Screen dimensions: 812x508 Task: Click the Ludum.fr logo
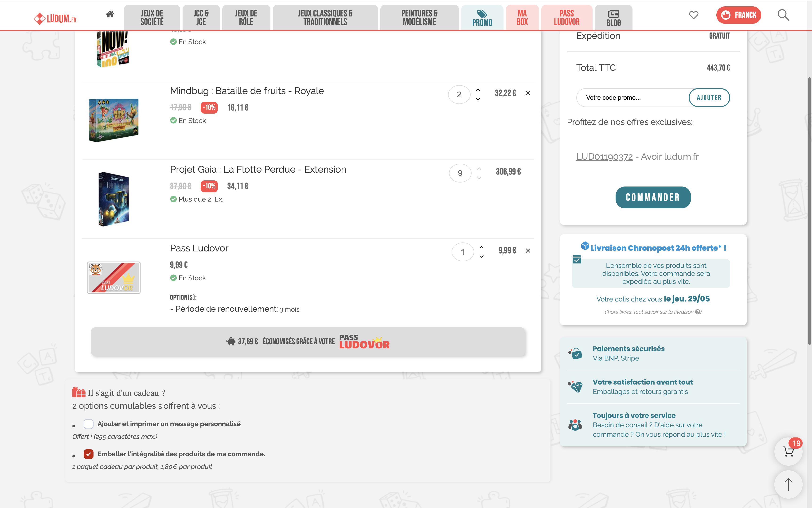point(55,18)
